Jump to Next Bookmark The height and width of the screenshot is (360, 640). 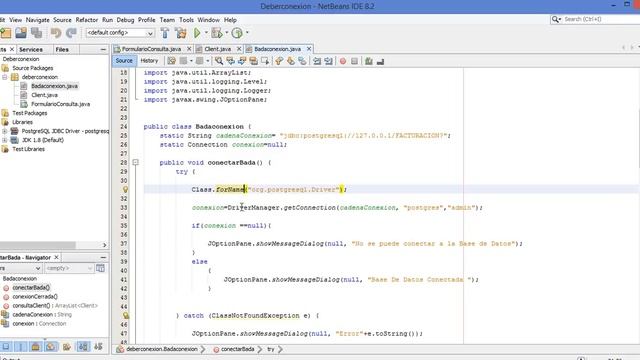point(291,61)
